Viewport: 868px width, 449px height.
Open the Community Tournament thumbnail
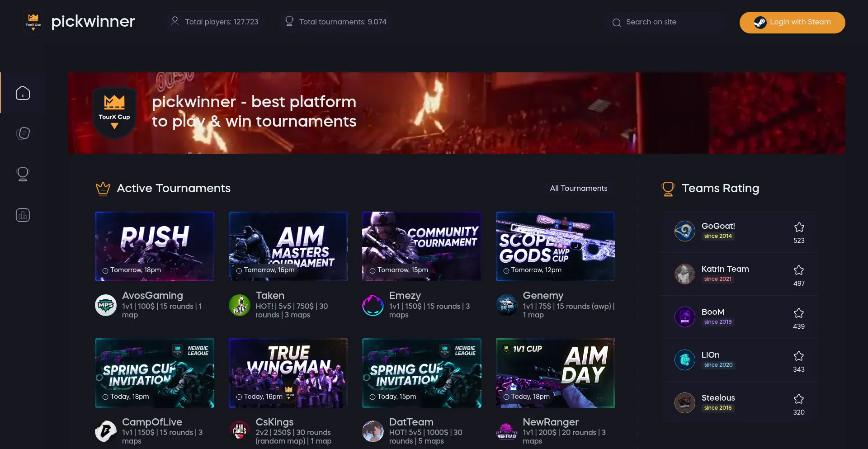(x=422, y=246)
